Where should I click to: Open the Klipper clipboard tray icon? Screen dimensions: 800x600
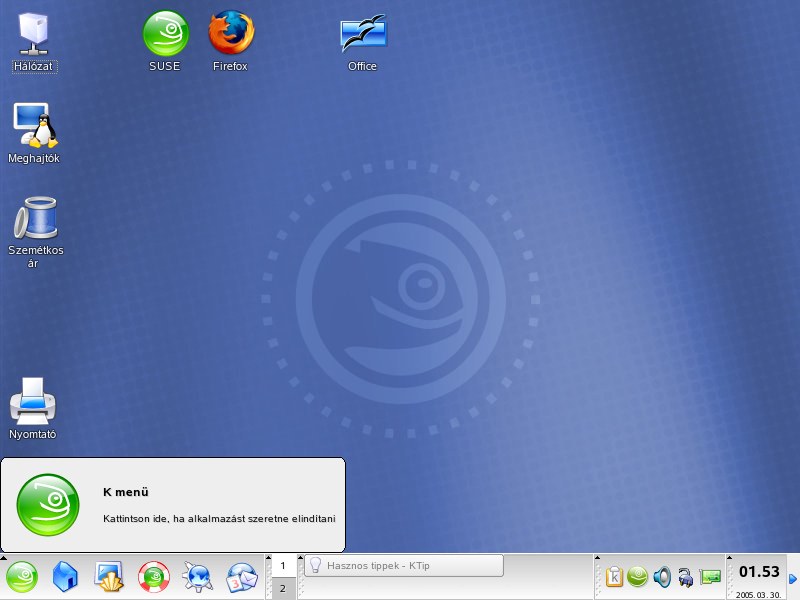615,577
